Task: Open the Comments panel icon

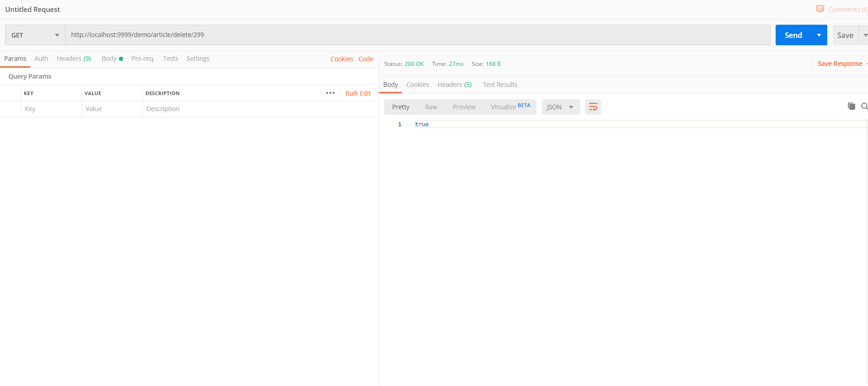Action: coord(820,9)
